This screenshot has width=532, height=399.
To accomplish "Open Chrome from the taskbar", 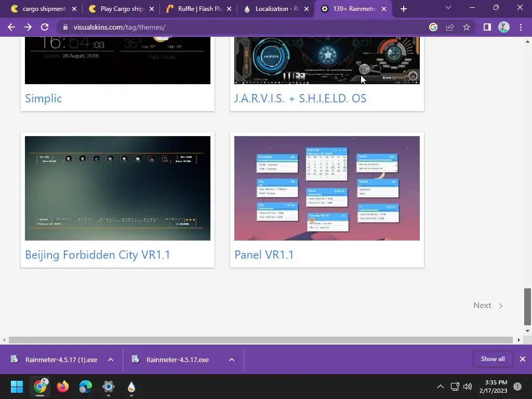I will pos(40,387).
